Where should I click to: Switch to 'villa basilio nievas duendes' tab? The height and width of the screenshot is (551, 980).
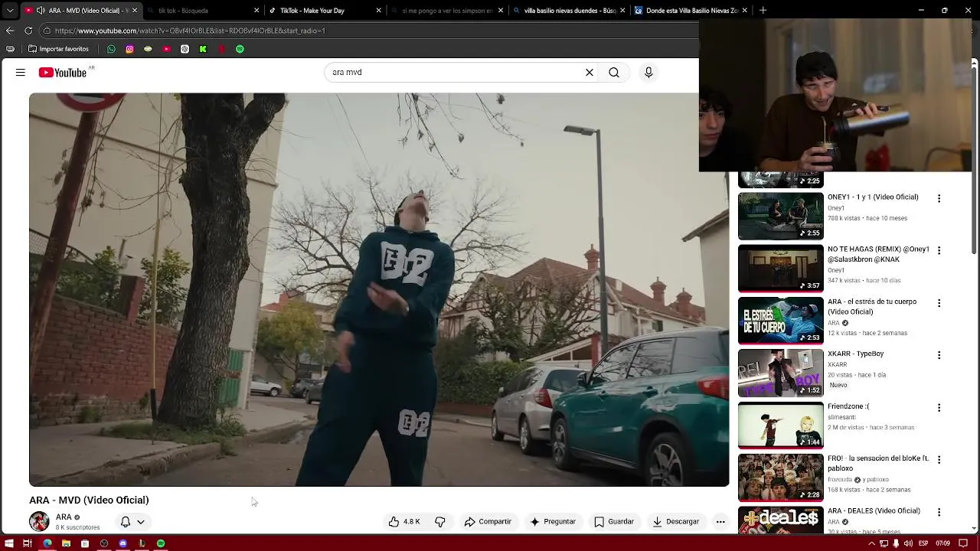click(568, 11)
